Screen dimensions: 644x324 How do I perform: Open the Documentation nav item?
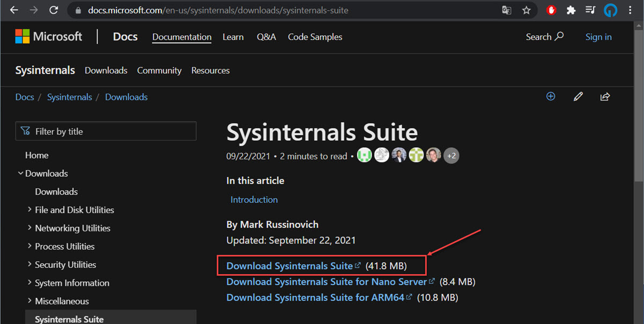point(182,37)
